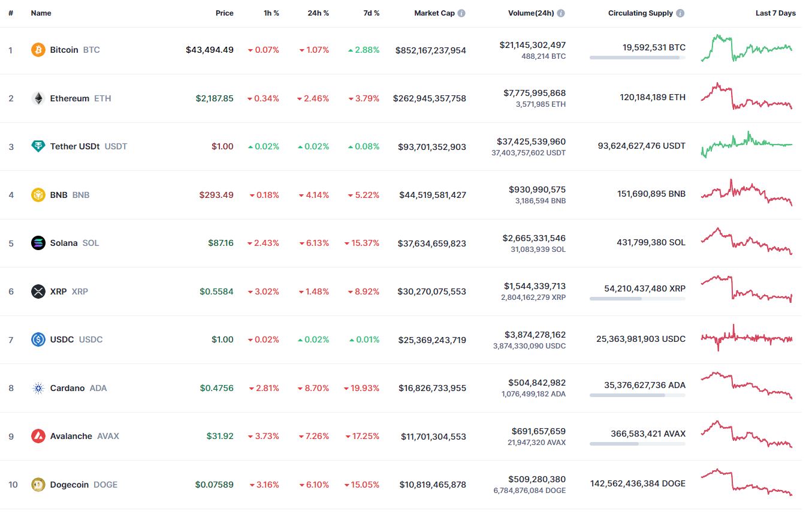Open Solana's 24h volume figure link
The width and height of the screenshot is (812, 514).
coord(534,238)
